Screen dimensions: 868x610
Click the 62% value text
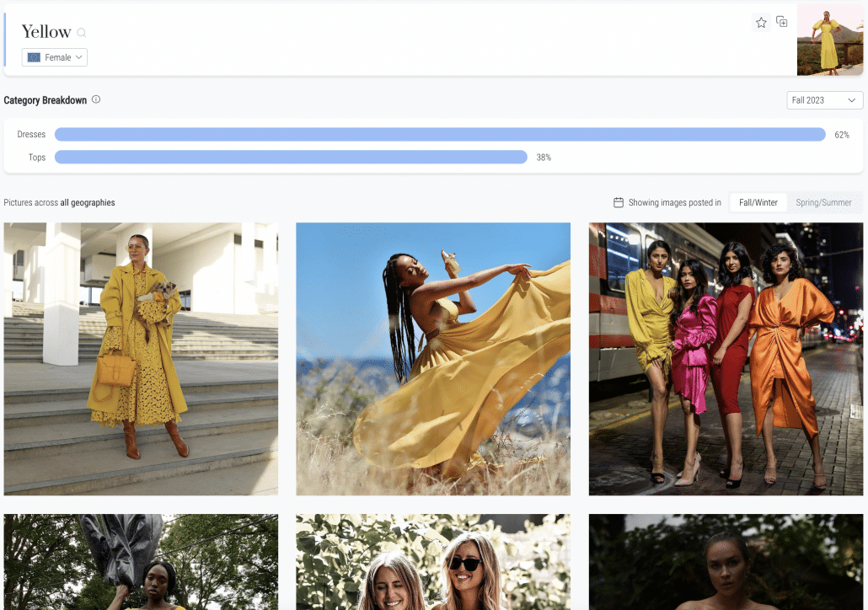pos(842,135)
